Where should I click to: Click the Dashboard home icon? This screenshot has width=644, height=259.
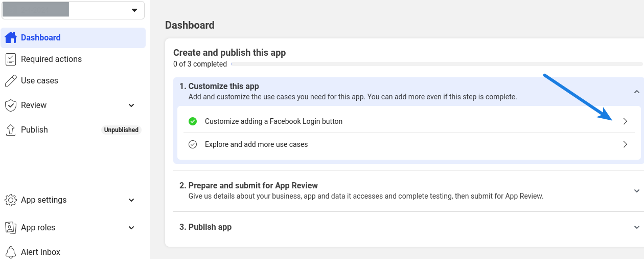click(11, 37)
